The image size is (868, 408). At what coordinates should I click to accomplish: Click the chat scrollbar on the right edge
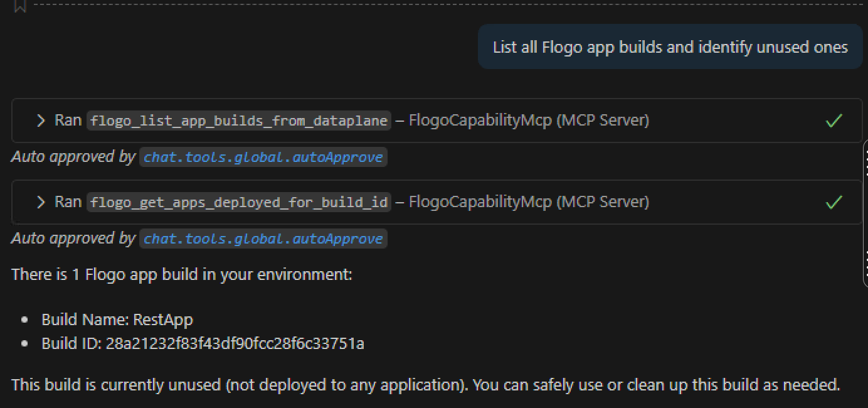[x=865, y=213]
